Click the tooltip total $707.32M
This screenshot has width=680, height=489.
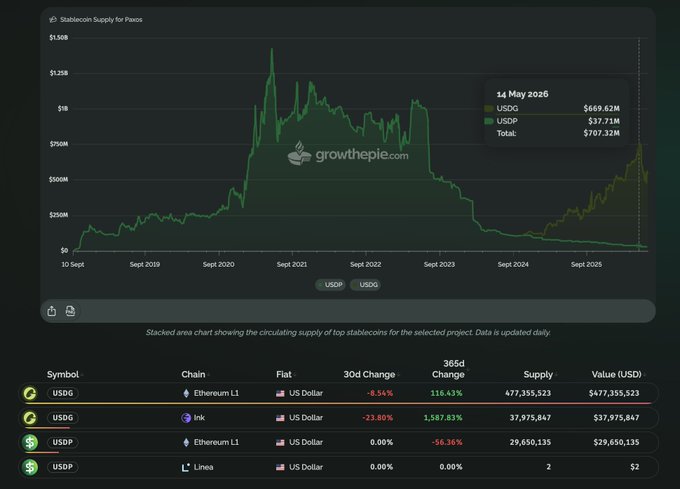(x=601, y=133)
